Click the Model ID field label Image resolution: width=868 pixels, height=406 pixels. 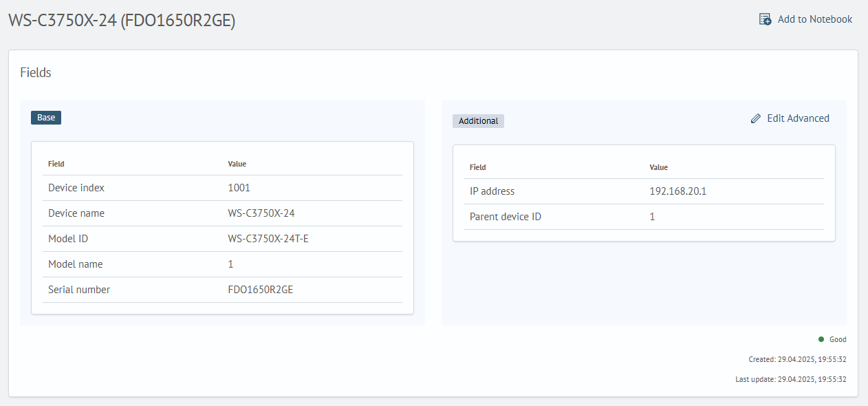point(68,239)
